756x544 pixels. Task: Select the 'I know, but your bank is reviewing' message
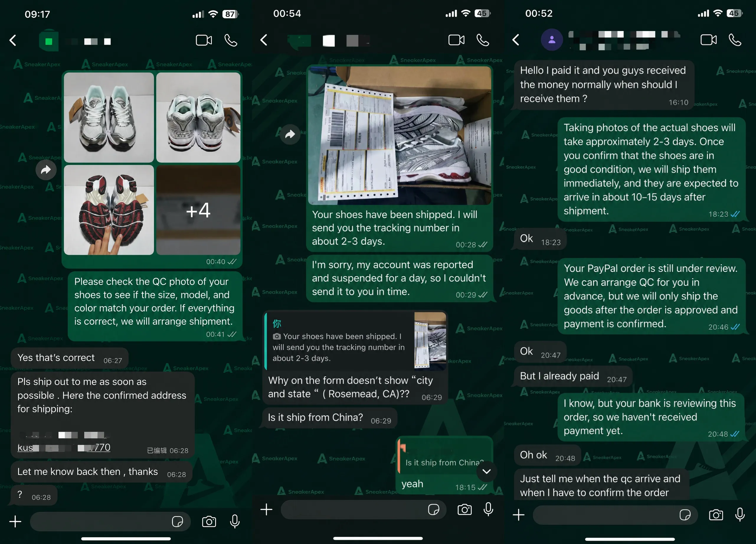(651, 417)
